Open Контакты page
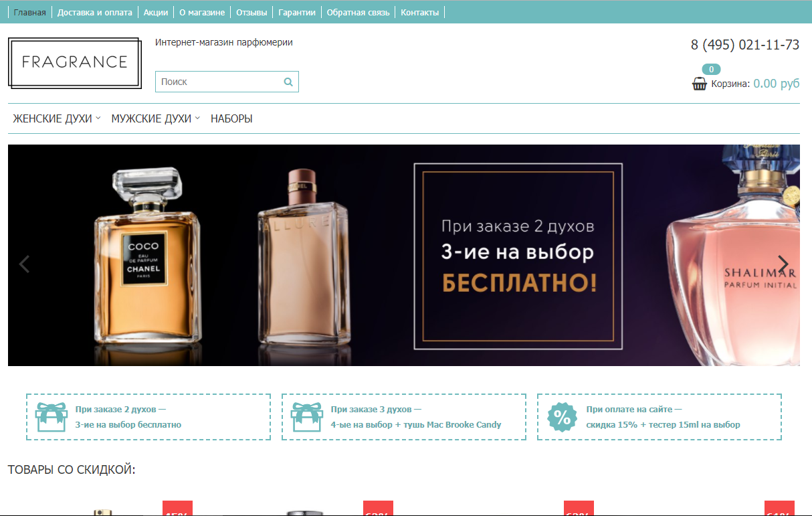Image resolution: width=812 pixels, height=516 pixels. point(420,13)
